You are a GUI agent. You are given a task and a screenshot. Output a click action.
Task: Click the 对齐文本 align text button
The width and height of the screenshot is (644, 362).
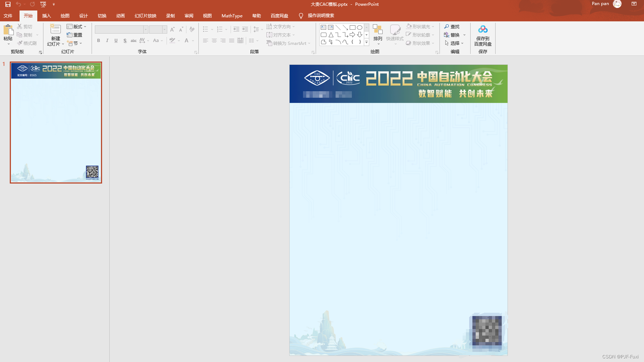(x=279, y=35)
